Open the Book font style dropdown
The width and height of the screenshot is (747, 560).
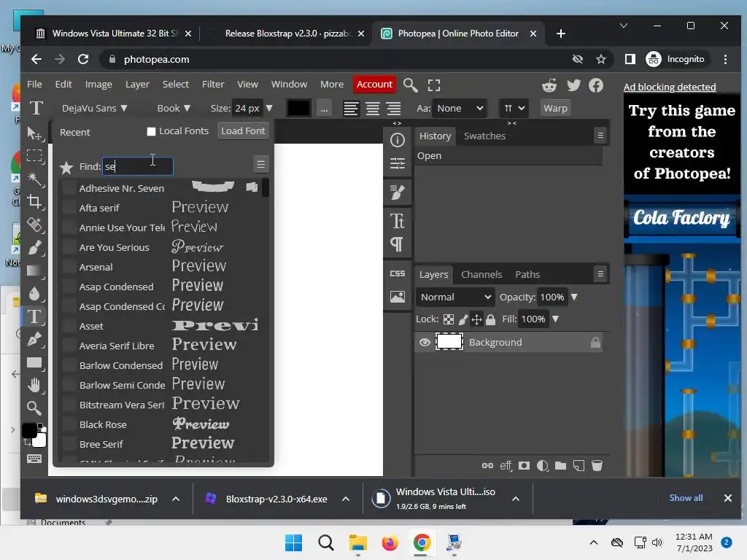click(174, 108)
